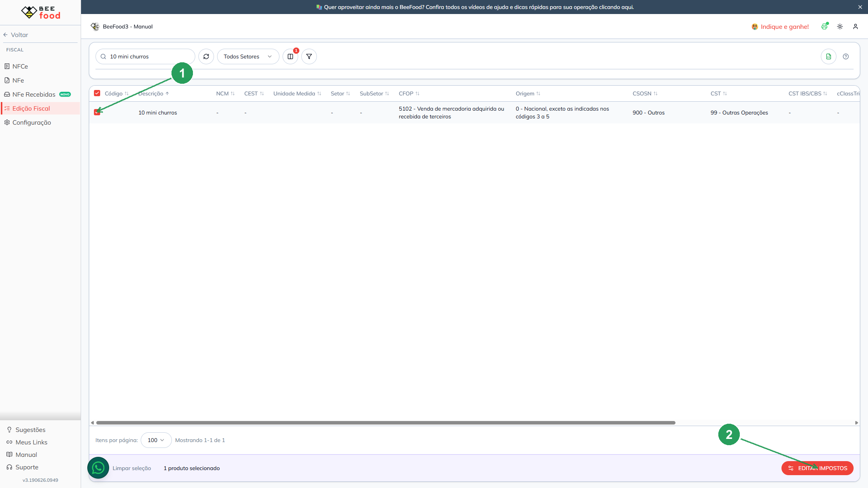The height and width of the screenshot is (488, 868).
Task: Close the top help banner
Action: click(860, 7)
